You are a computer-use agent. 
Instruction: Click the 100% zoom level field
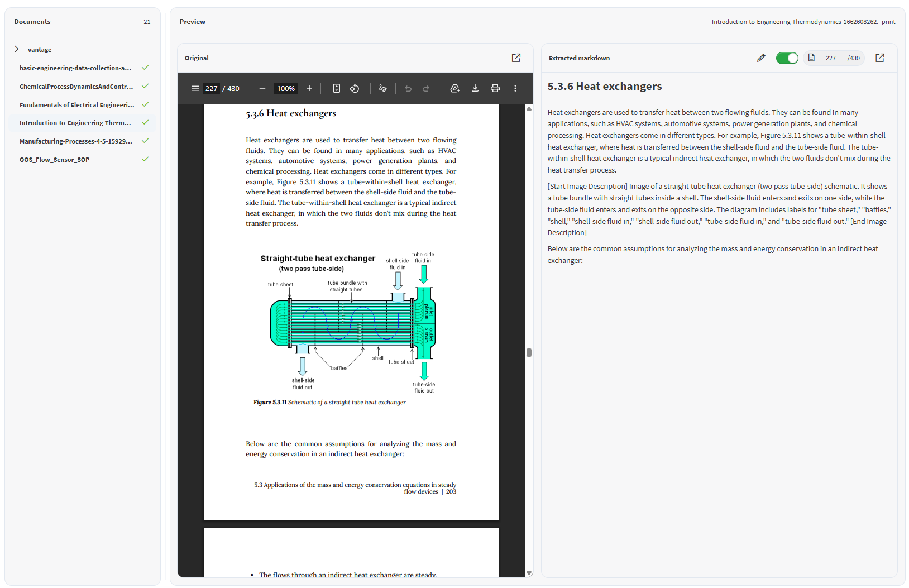(x=286, y=88)
